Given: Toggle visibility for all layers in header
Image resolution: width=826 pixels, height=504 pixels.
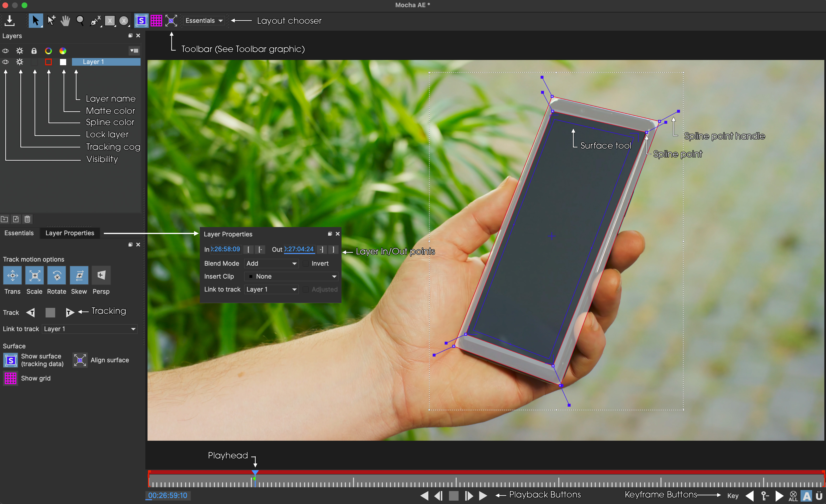Looking at the screenshot, I should coord(5,51).
